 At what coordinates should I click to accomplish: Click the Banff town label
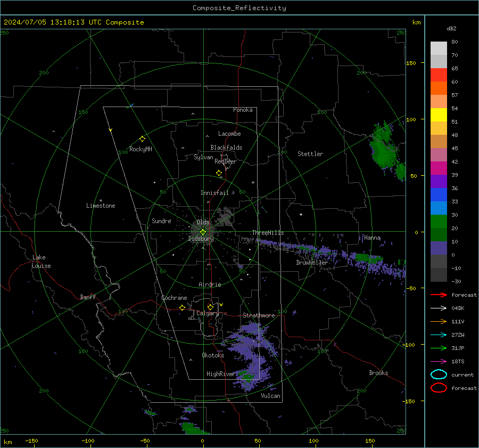pos(88,297)
